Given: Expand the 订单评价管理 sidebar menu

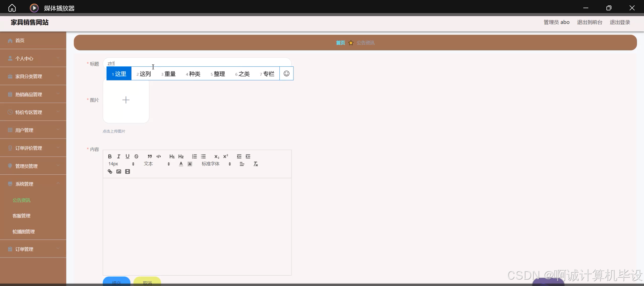Looking at the screenshot, I should coord(33,148).
